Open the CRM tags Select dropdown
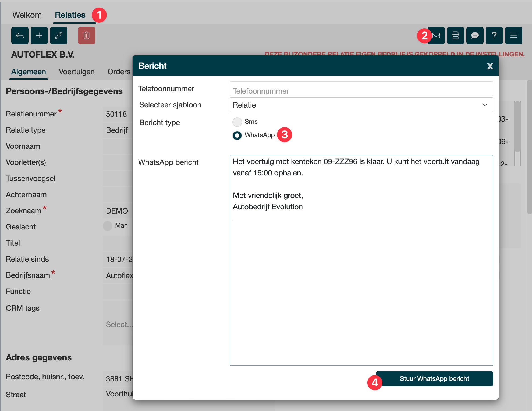This screenshot has height=411, width=532. [119, 324]
